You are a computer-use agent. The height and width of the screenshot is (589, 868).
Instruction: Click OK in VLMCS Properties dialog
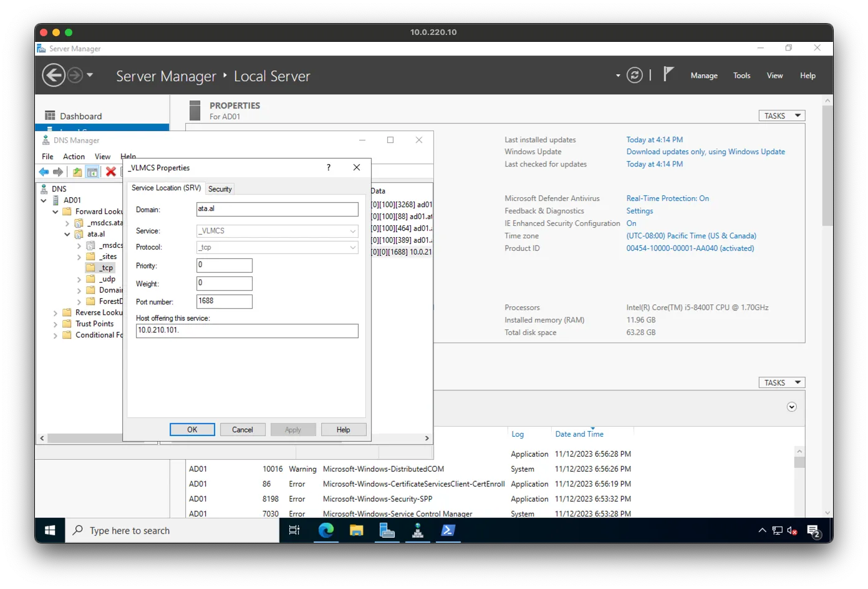point(192,430)
